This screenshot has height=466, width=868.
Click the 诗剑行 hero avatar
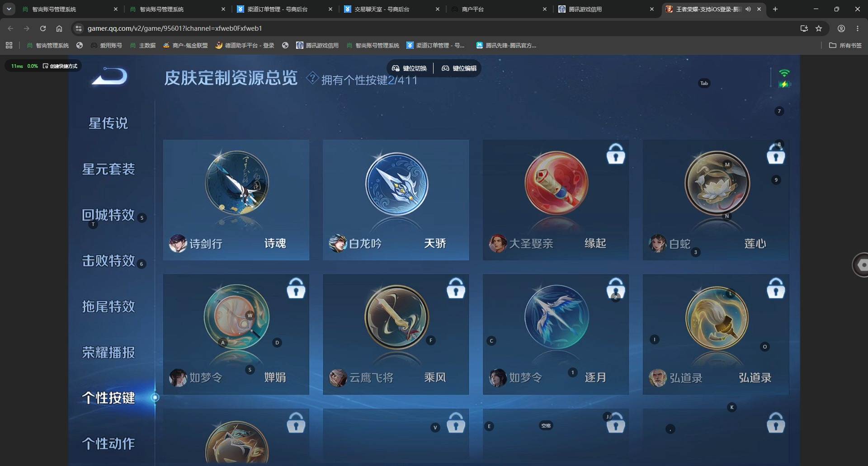tap(178, 243)
